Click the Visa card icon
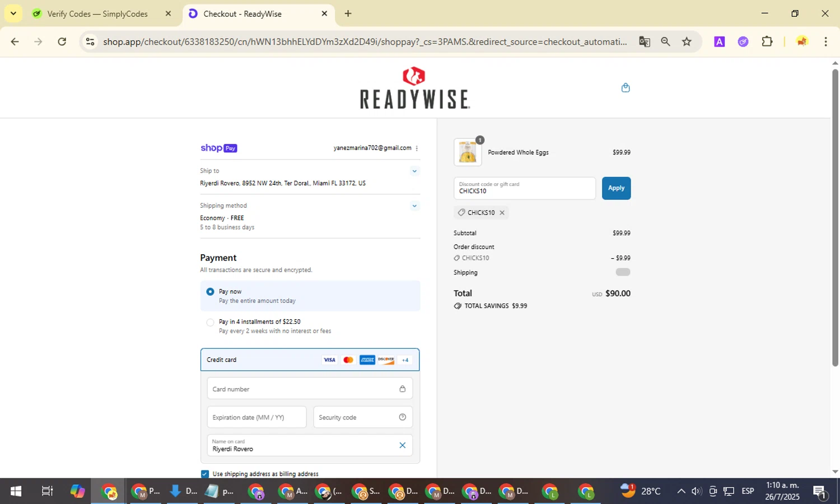Image resolution: width=840 pixels, height=504 pixels. (x=329, y=360)
